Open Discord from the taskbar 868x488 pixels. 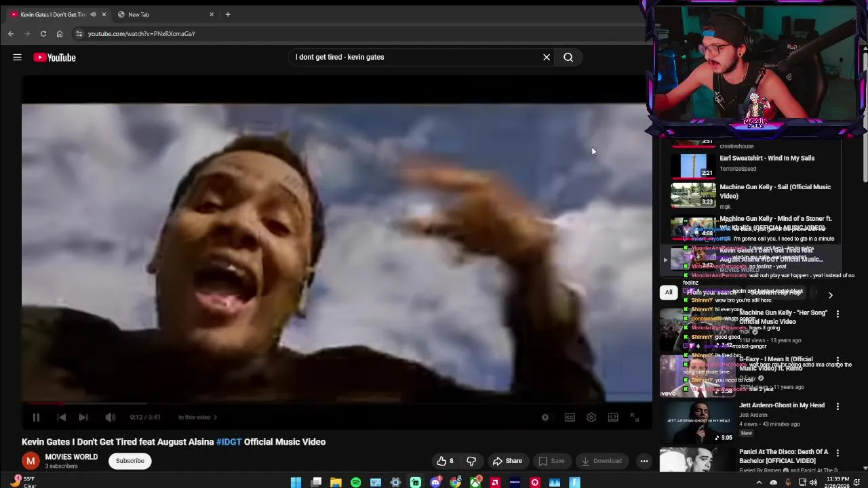pos(435,483)
